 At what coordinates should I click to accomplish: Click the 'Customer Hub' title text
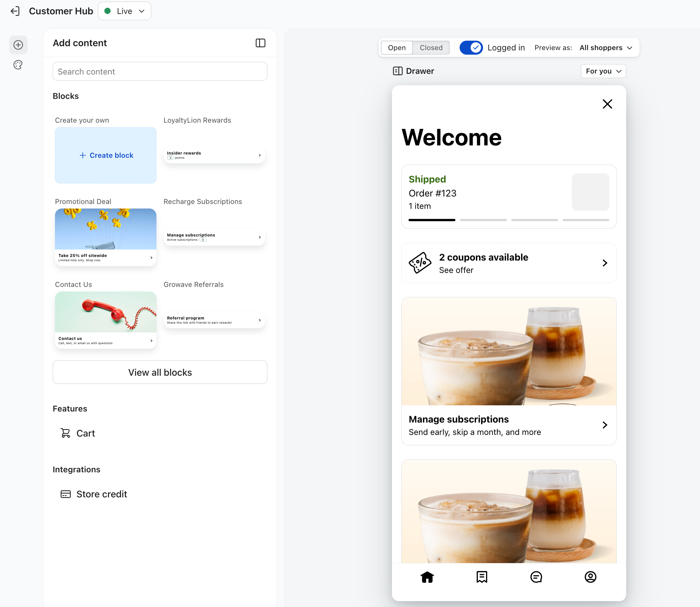click(x=61, y=11)
